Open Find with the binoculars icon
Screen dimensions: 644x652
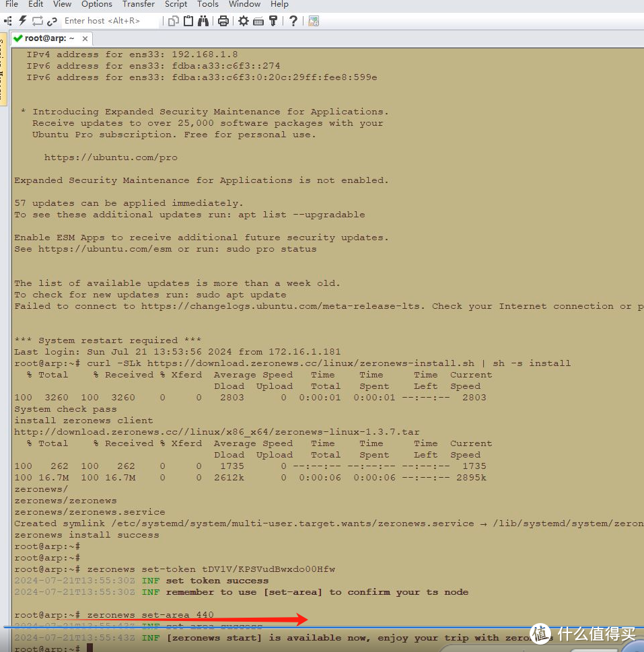pyautogui.click(x=203, y=21)
